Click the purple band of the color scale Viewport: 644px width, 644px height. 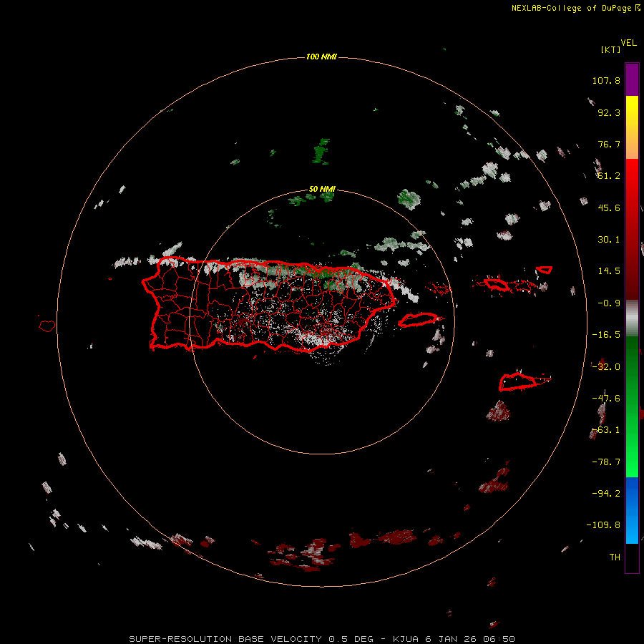tap(632, 79)
